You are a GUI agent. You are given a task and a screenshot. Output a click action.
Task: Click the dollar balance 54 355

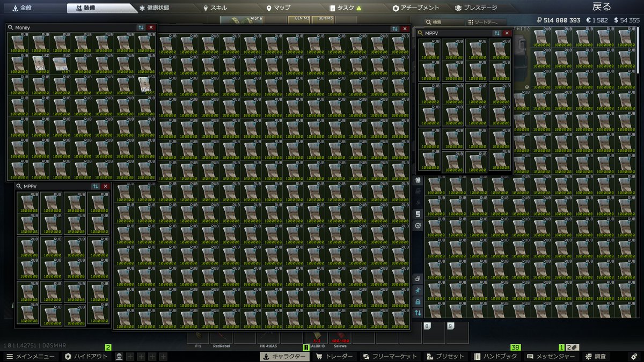point(626,20)
